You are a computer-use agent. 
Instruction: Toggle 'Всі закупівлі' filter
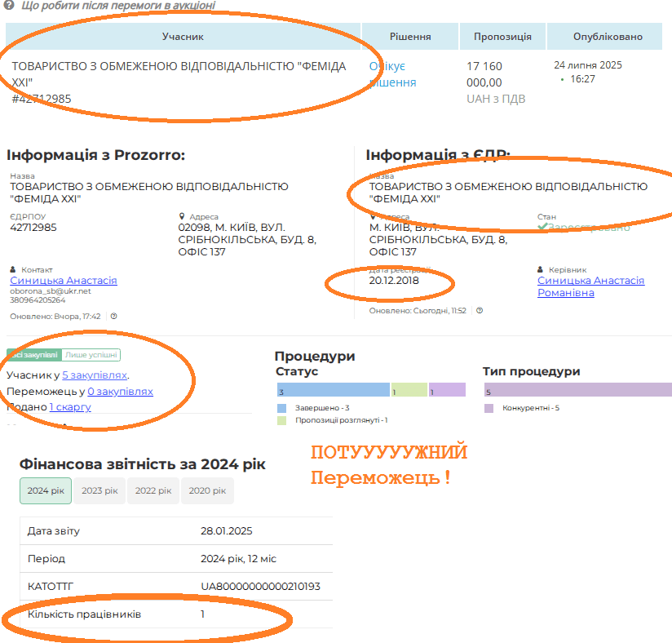click(33, 355)
